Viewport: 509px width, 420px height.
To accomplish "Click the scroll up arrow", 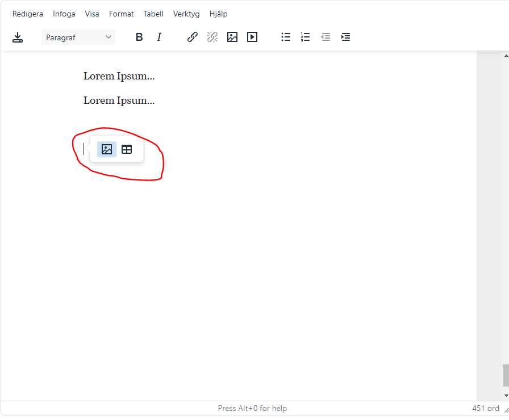I will (506, 56).
